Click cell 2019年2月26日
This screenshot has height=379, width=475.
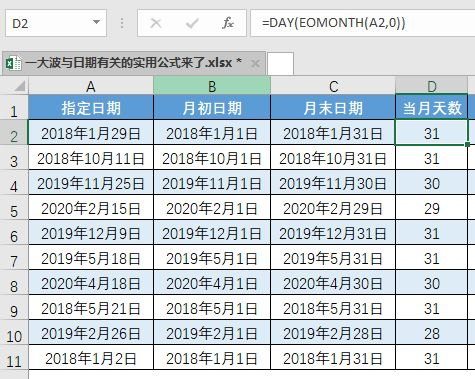pyautogui.click(x=91, y=333)
